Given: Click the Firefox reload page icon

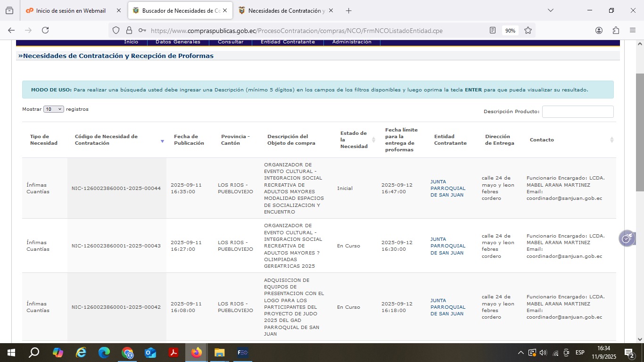Looking at the screenshot, I should [45, 30].
